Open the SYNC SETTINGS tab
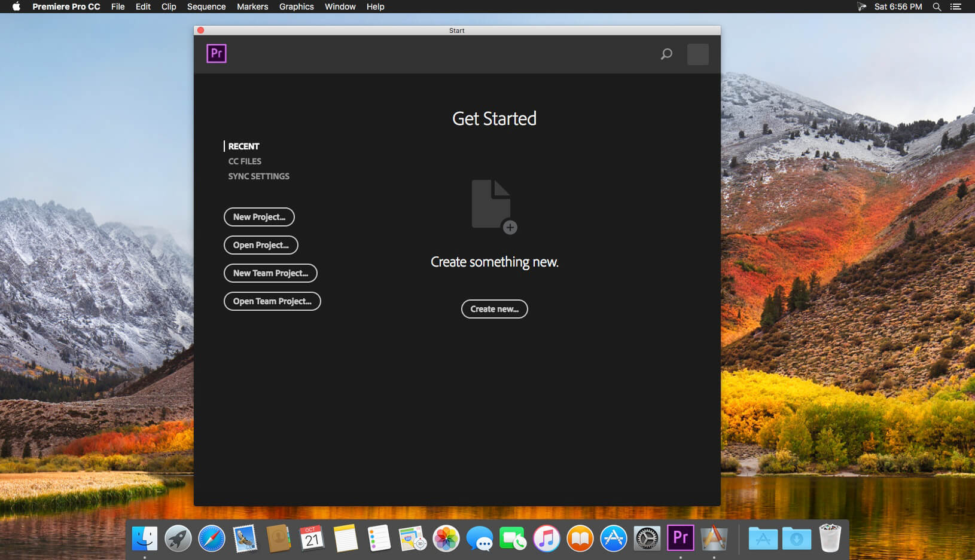 point(258,176)
